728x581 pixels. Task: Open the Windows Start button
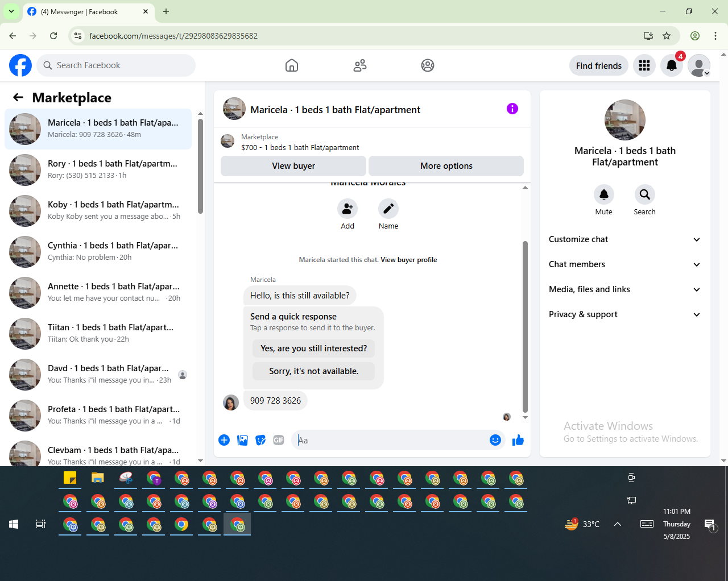[14, 524]
